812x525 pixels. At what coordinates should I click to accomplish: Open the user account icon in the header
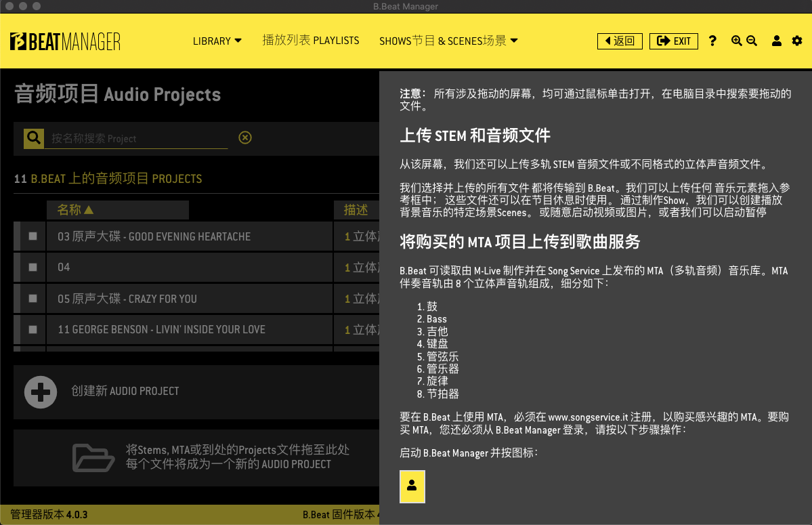point(776,41)
